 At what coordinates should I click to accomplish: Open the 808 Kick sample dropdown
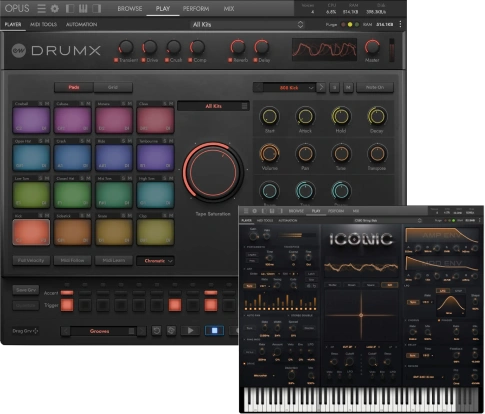click(289, 88)
